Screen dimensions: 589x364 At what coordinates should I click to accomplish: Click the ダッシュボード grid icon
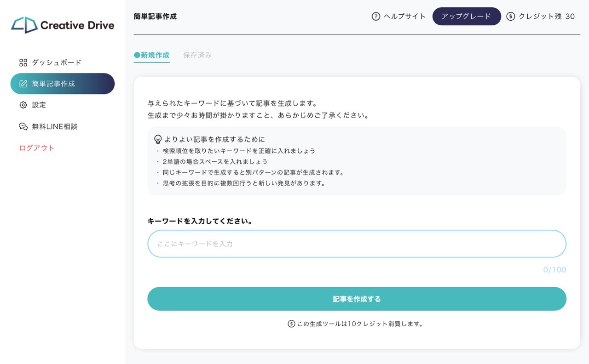tap(23, 63)
